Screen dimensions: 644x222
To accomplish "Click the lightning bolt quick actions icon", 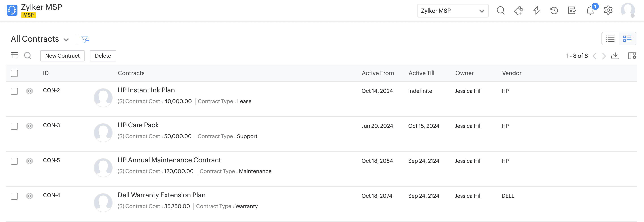I will tap(536, 11).
